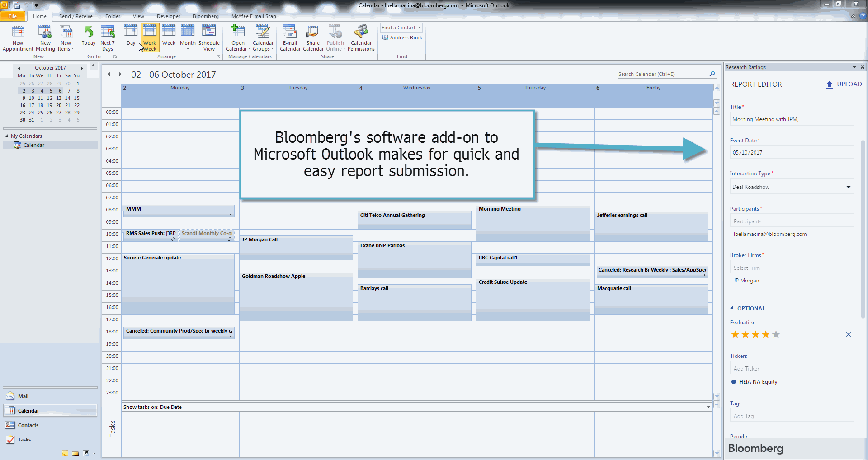868x460 pixels.
Task: Go to previous month in date navigator
Action: 19,68
